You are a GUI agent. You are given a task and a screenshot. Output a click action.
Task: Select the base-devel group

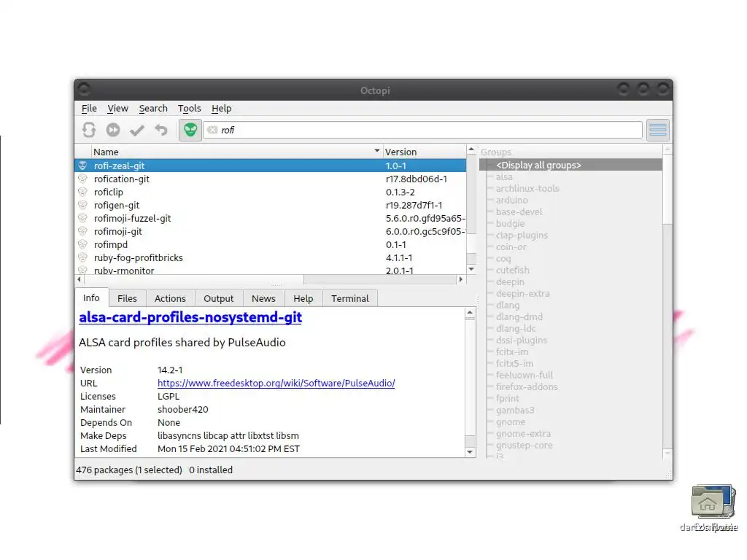pos(519,212)
